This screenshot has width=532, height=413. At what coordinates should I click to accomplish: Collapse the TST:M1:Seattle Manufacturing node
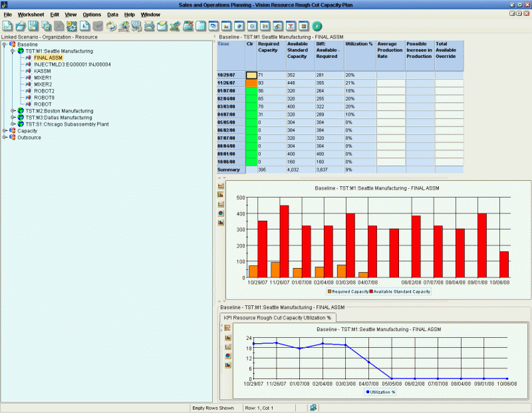[13, 51]
